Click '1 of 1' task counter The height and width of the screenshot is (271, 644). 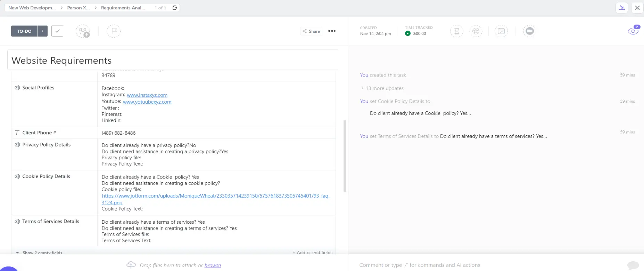(160, 8)
